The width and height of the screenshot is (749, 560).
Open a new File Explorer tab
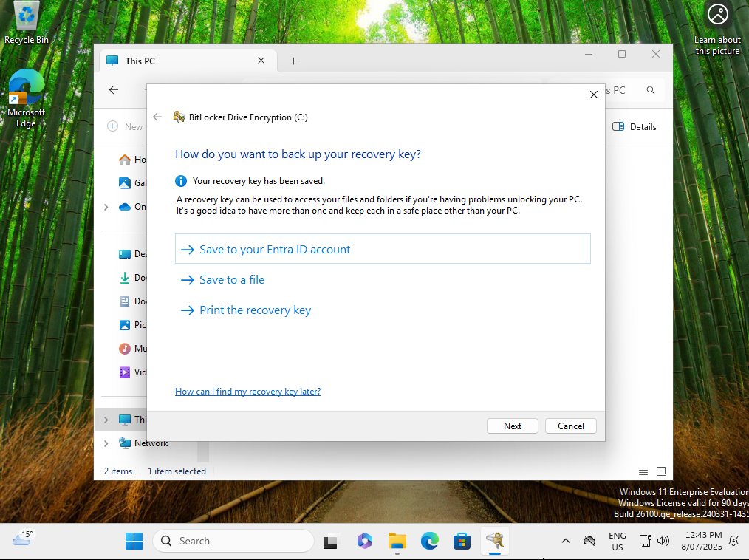click(293, 61)
